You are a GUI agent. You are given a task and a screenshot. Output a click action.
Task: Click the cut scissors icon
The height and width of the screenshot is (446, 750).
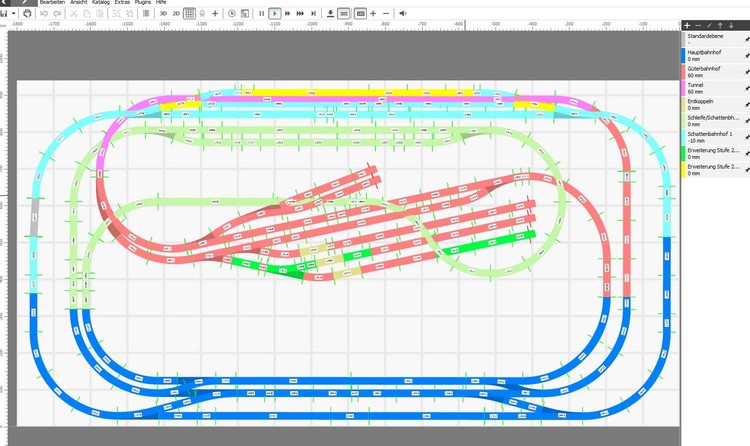(x=74, y=13)
